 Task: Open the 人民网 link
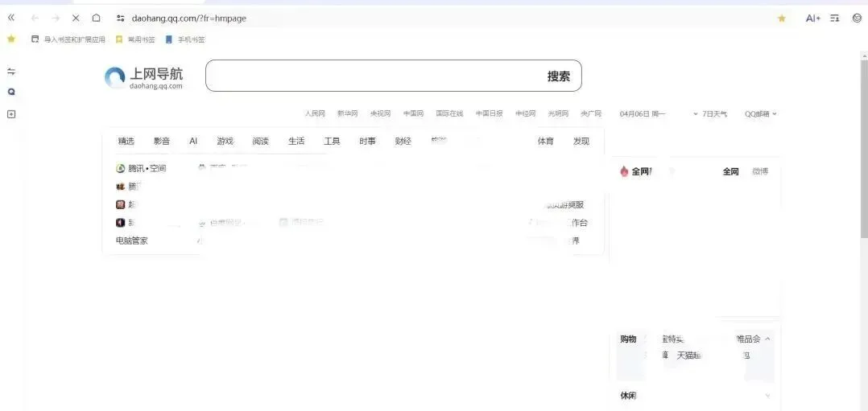point(314,113)
